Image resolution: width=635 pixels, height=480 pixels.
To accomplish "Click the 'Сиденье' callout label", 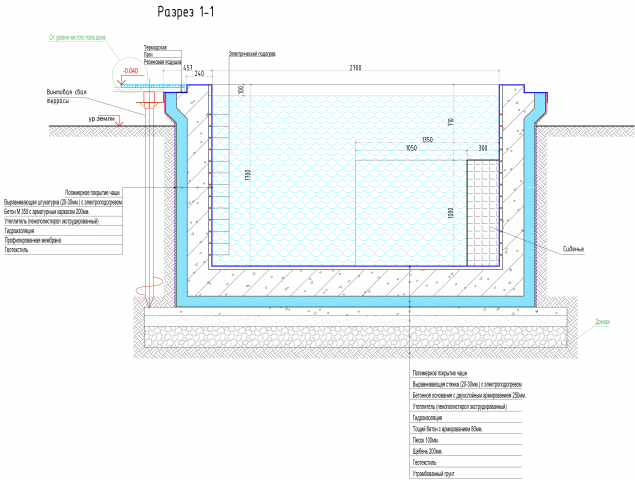I will tap(573, 250).
